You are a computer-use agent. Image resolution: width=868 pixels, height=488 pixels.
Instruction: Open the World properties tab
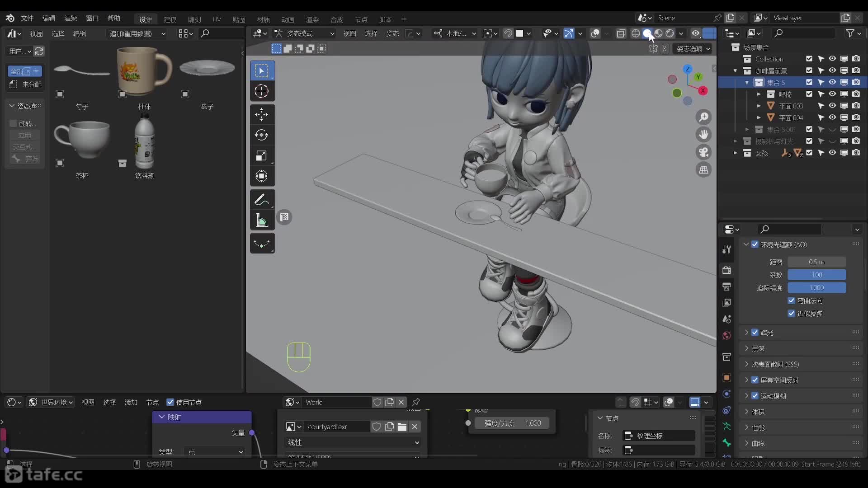(726, 335)
